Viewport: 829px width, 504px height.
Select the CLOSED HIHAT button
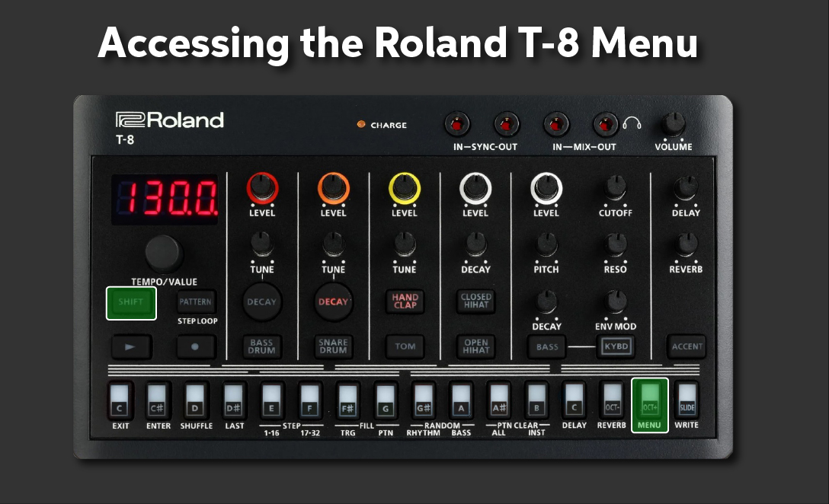click(x=475, y=301)
